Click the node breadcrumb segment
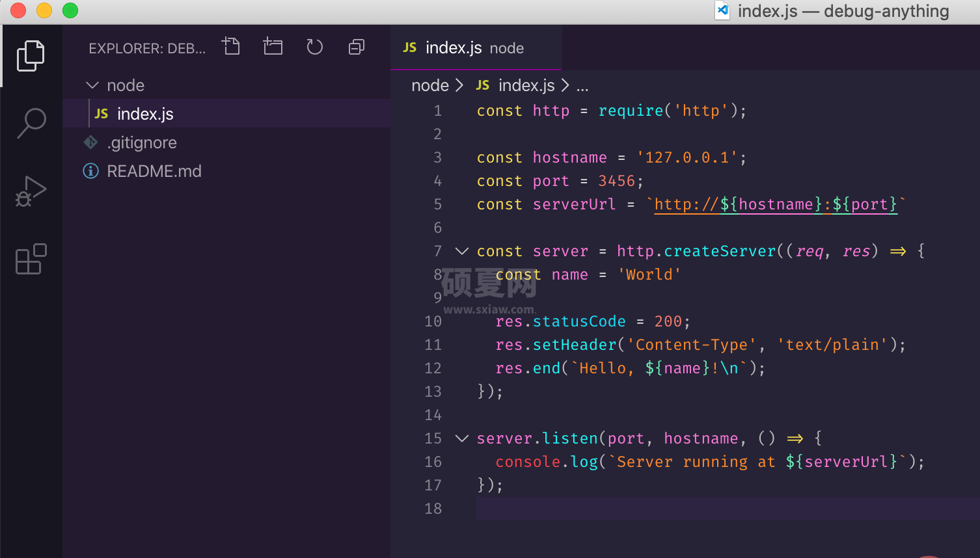Screen dimensions: 980x558 430,85
